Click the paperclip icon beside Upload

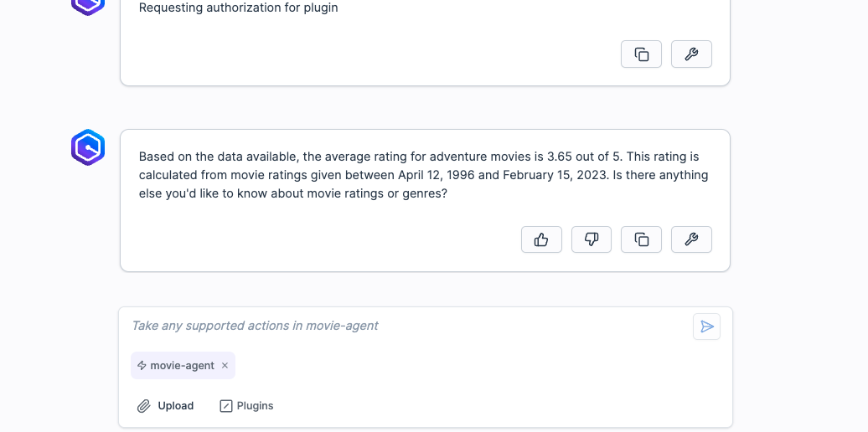(x=144, y=406)
